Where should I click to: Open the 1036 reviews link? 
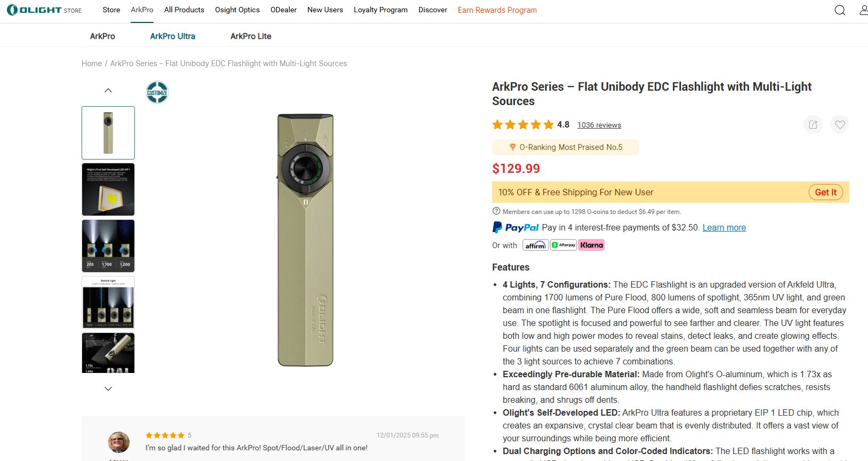[599, 125]
